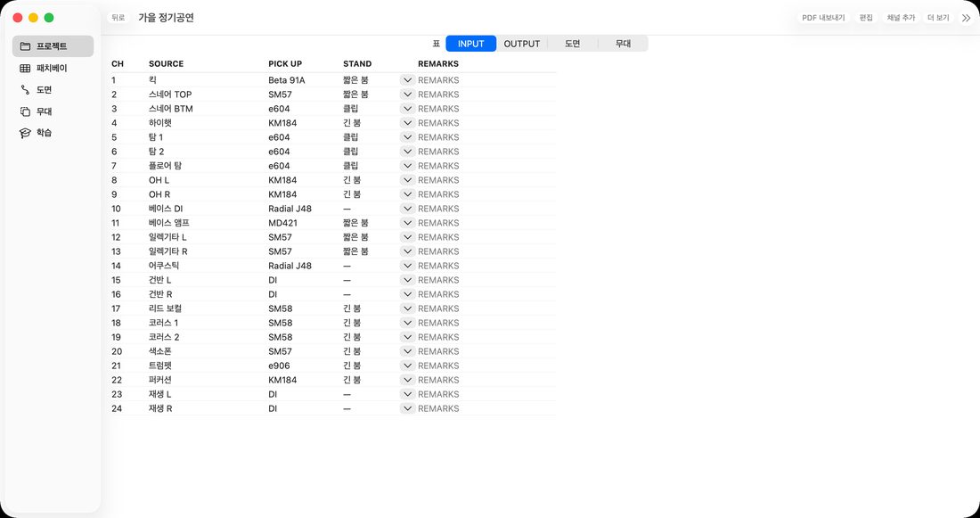This screenshot has width=980, height=518.
Task: Click the OH R source cell
Action: pyautogui.click(x=159, y=194)
